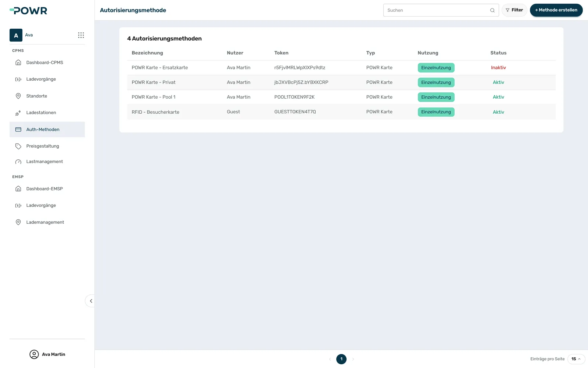588x368 pixels.
Task: Click the Auth-Methoden card icon
Action: coord(18,130)
